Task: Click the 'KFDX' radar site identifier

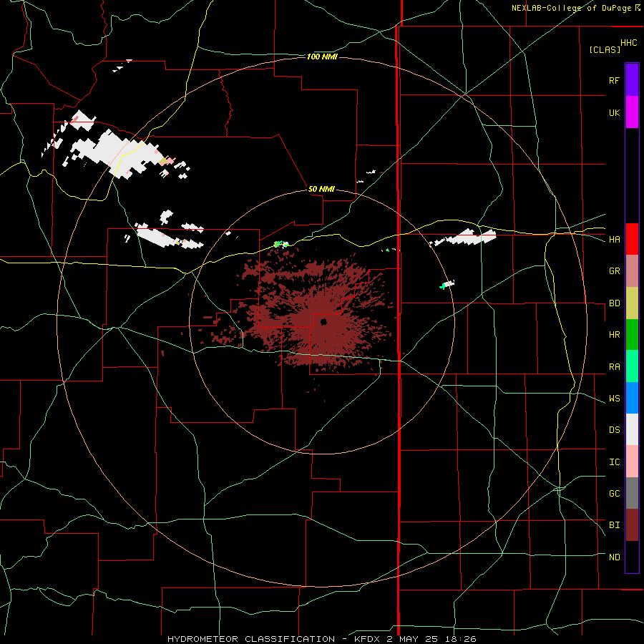Action: click(368, 639)
